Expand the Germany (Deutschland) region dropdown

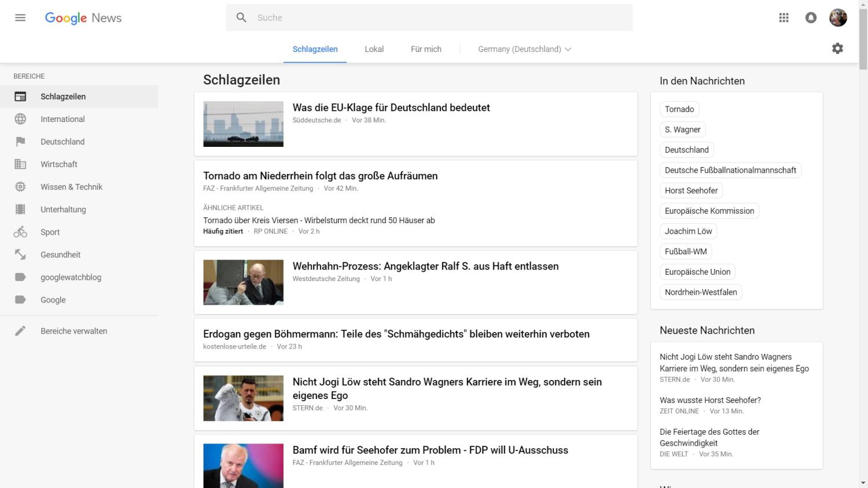[524, 49]
